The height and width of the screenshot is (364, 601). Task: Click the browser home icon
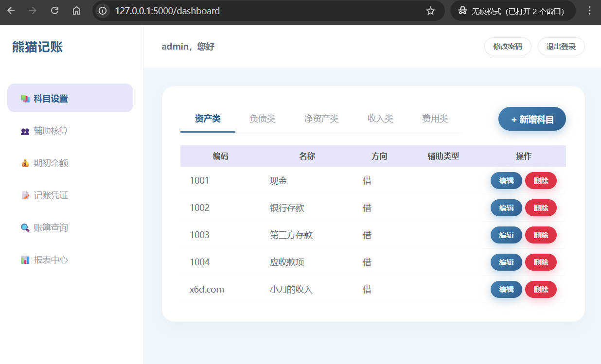(x=76, y=11)
